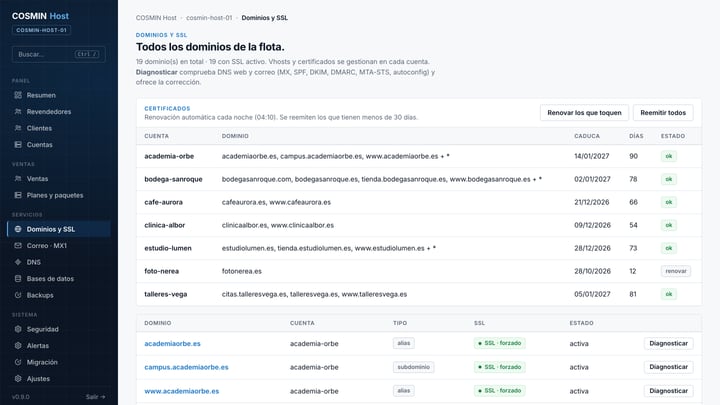Open the Resumen panel page
The image size is (720, 405).
click(59, 95)
